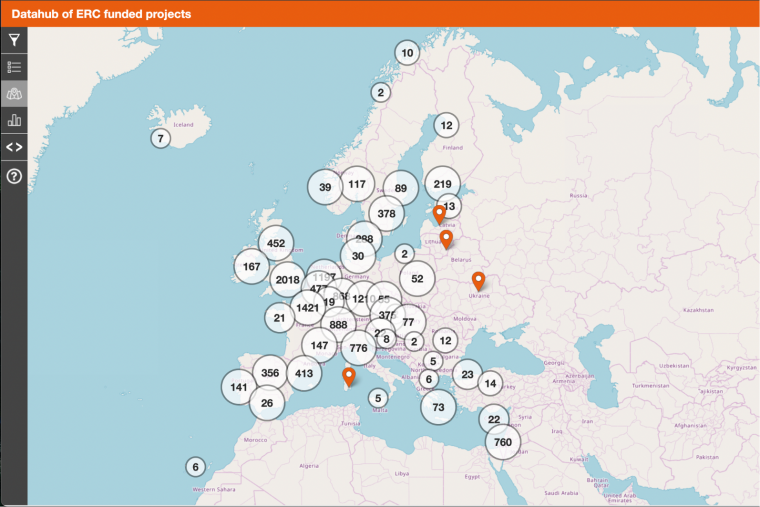The image size is (760, 507).
Task: Expand the 888 cluster marker
Action: tap(338, 325)
